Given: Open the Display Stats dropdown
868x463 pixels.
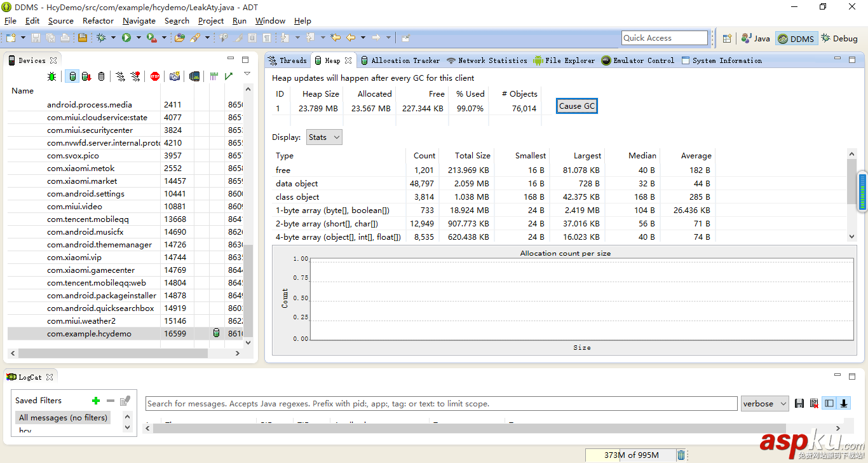Looking at the screenshot, I should pos(324,137).
